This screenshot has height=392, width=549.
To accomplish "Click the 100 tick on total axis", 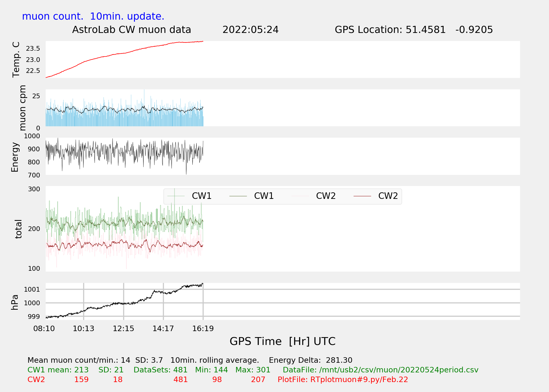I will pos(34,269).
